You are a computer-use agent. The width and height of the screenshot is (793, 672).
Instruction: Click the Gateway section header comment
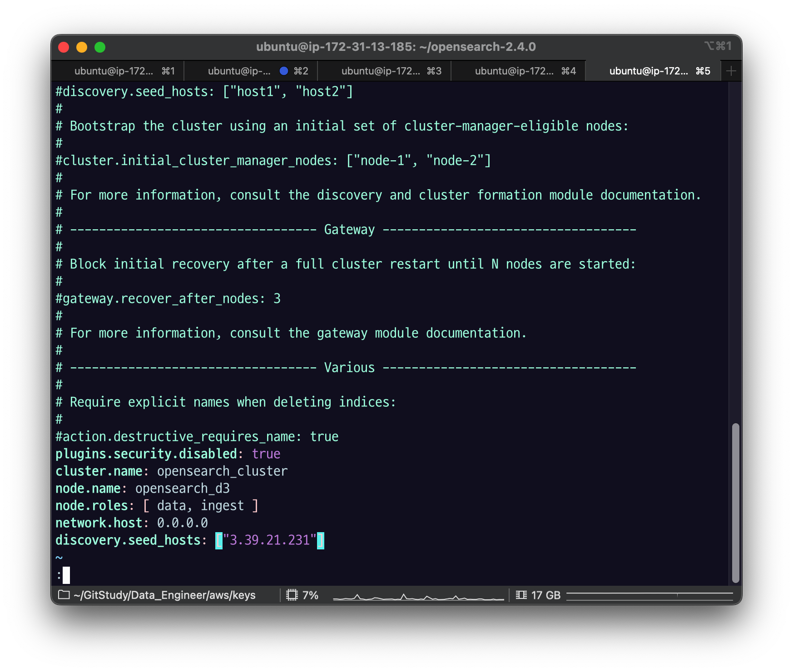(346, 229)
